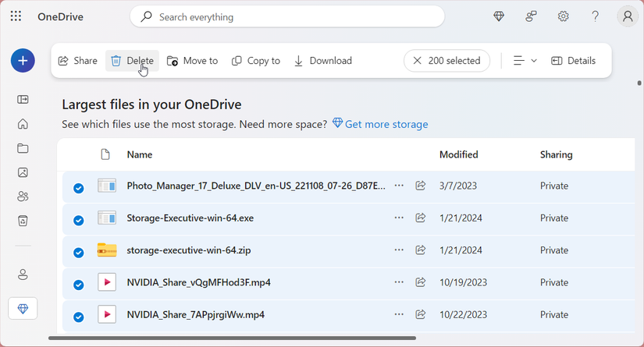Click the file type column header icon
This screenshot has height=347, width=644.
click(105, 154)
